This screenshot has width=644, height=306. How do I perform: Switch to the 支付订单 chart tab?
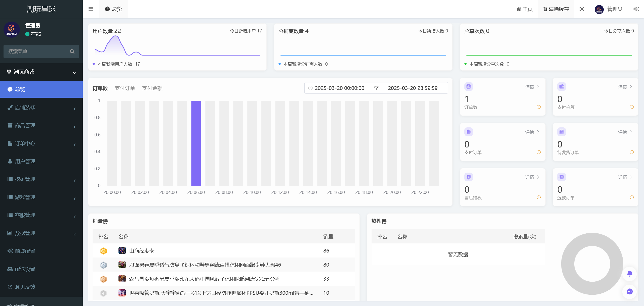[x=125, y=88]
